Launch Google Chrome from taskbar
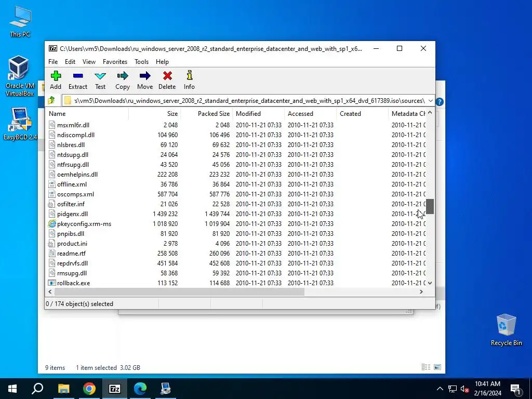The height and width of the screenshot is (399, 532). pyautogui.click(x=89, y=389)
